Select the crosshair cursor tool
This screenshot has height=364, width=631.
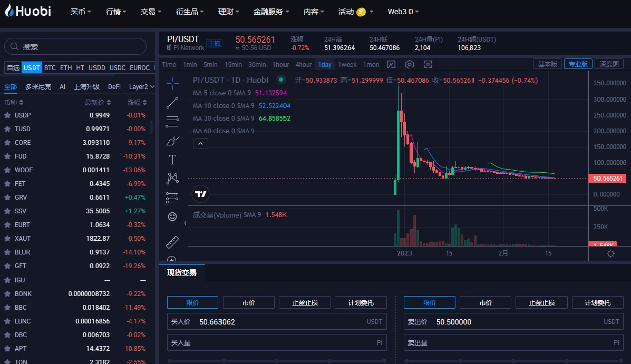pos(172,83)
